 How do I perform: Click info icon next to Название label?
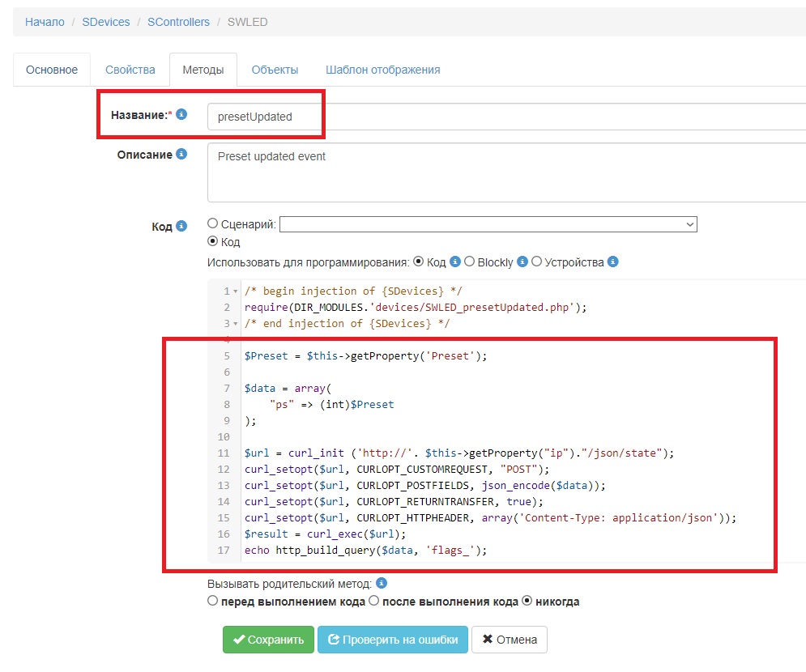point(181,115)
